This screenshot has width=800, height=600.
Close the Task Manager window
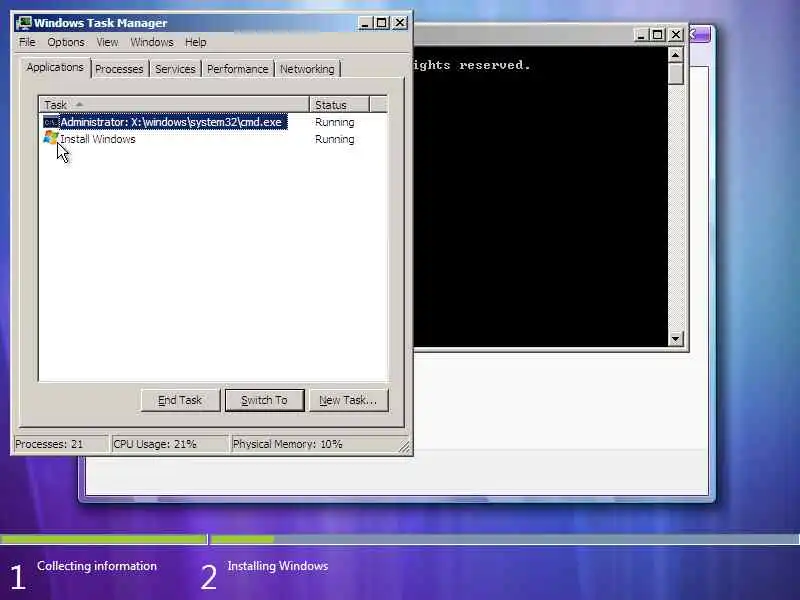(x=400, y=23)
